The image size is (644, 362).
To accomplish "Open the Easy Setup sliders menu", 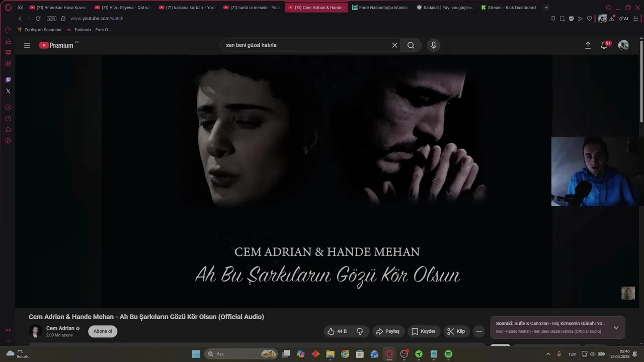I will tap(636, 19).
